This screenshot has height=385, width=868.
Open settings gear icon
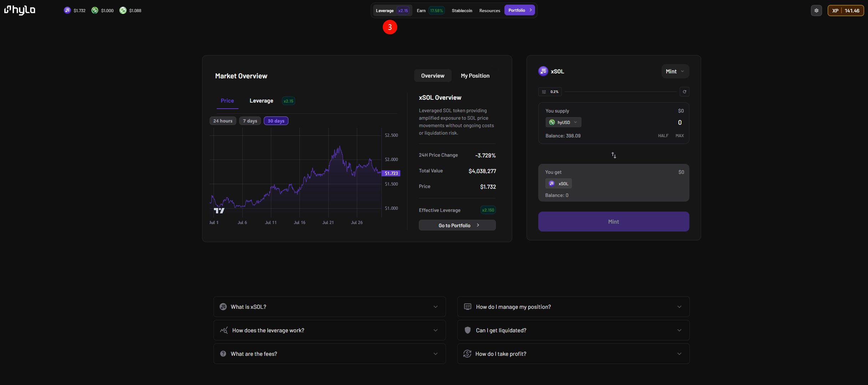(x=816, y=10)
